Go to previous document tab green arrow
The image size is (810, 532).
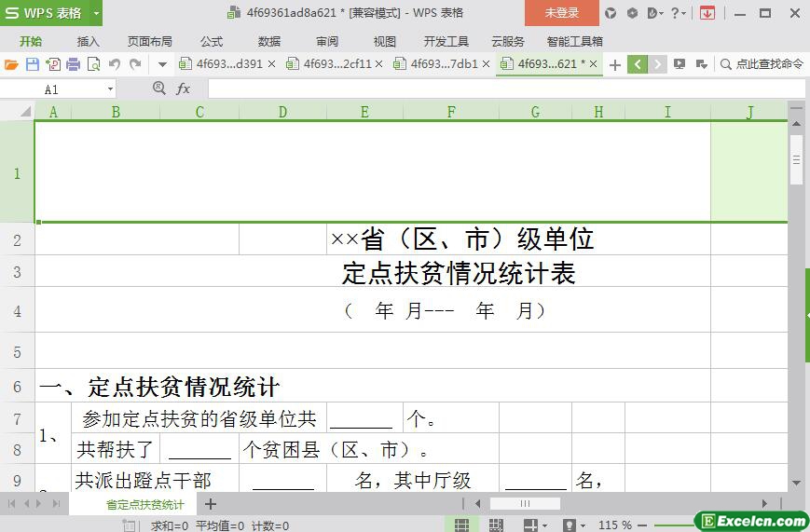pos(638,64)
